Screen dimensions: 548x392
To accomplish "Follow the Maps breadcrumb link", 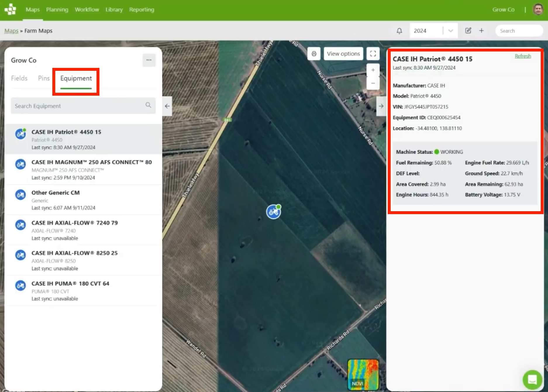I will [11, 31].
